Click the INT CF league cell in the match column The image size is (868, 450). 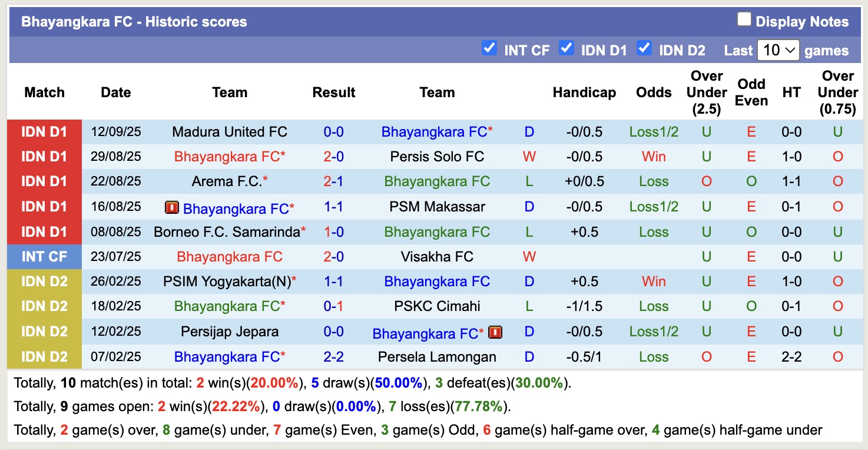pos(44,257)
